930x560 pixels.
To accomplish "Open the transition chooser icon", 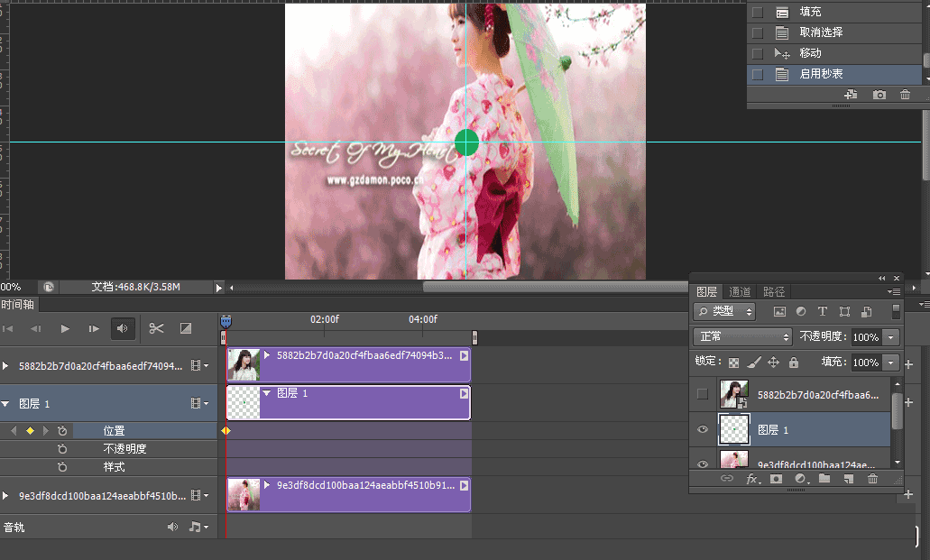I will pos(186,328).
